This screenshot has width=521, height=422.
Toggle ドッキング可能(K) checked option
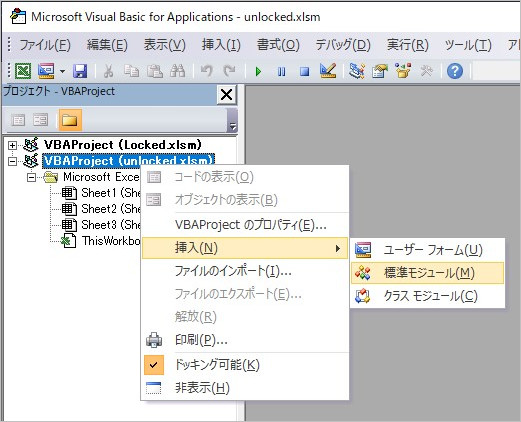pos(245,365)
